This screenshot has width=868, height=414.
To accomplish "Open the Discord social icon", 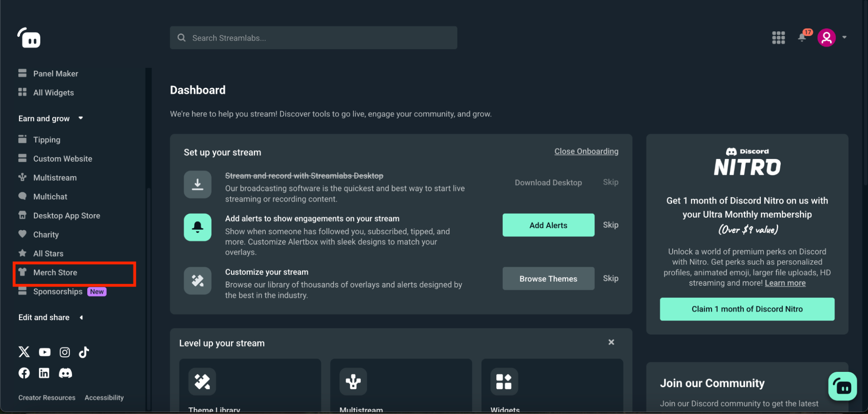I will click(65, 373).
